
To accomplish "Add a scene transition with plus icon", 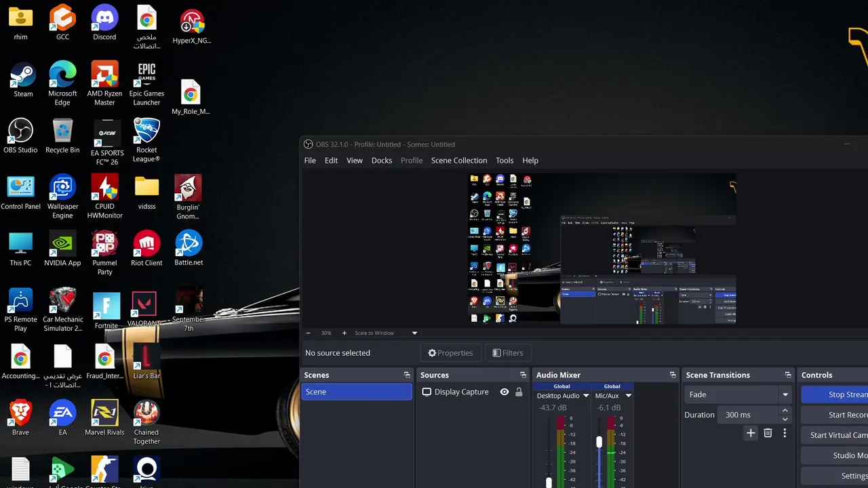I will click(x=751, y=433).
